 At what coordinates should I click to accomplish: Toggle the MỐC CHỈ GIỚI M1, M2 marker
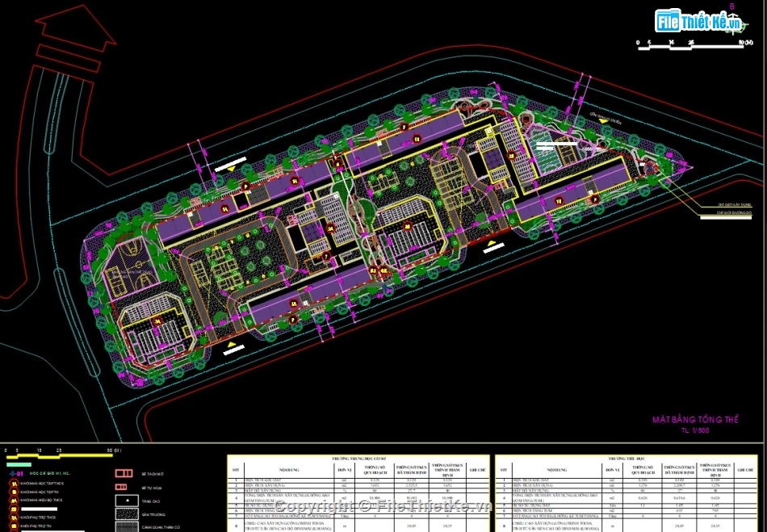12,474
